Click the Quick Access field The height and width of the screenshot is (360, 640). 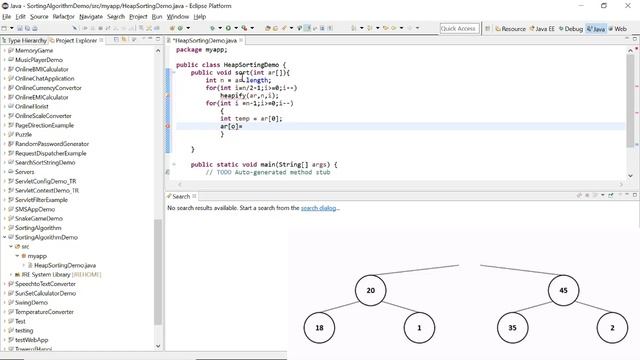[459, 29]
